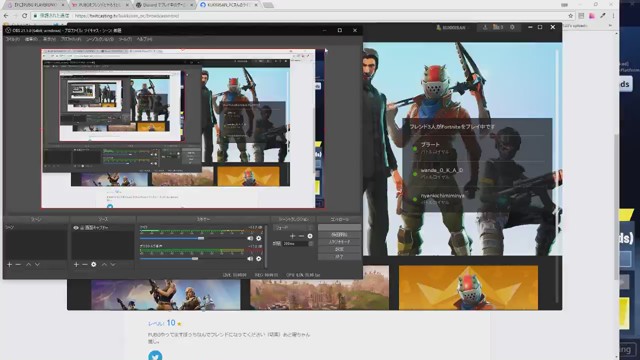Viewport: 640px width, 360px height.
Task: Click 録画開始 button in OBS Controls
Action: (340, 235)
